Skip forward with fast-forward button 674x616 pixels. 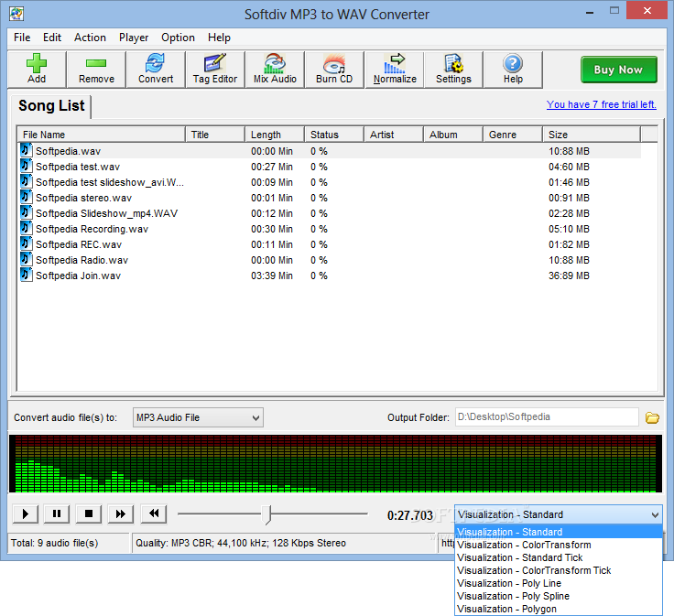[121, 513]
